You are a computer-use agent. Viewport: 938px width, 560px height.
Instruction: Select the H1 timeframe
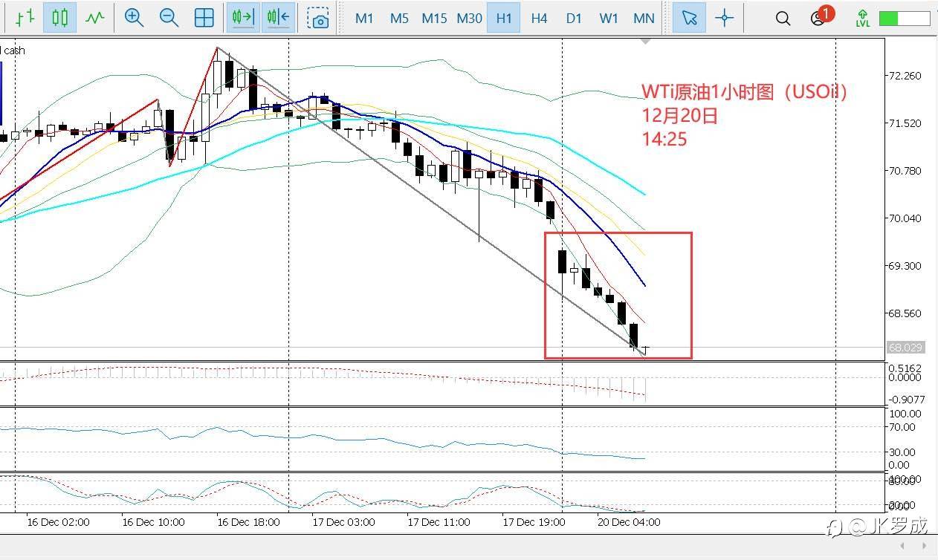click(x=504, y=18)
